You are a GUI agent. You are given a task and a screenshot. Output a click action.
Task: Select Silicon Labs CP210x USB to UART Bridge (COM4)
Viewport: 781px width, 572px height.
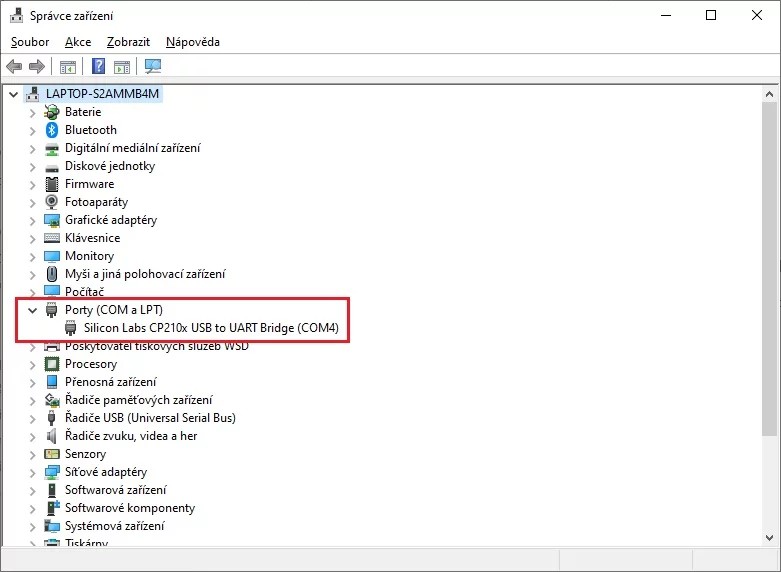click(x=211, y=328)
